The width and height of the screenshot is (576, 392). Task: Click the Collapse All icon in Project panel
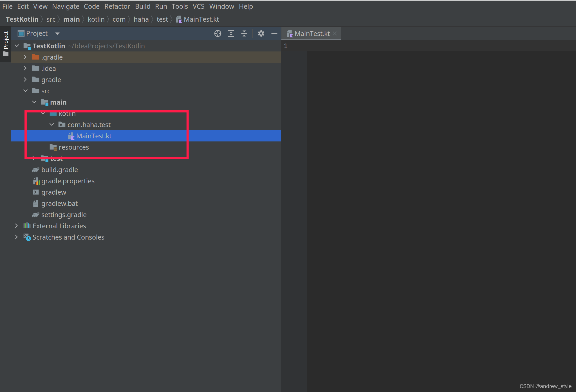point(244,33)
